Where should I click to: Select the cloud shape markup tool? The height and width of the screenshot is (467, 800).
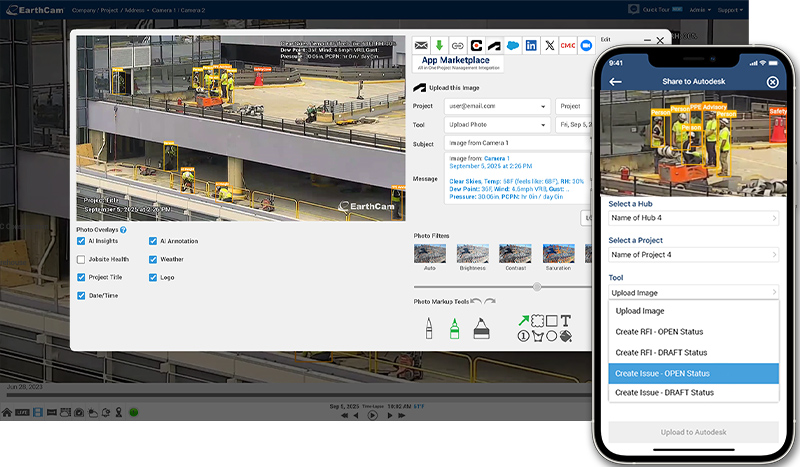pos(537,321)
